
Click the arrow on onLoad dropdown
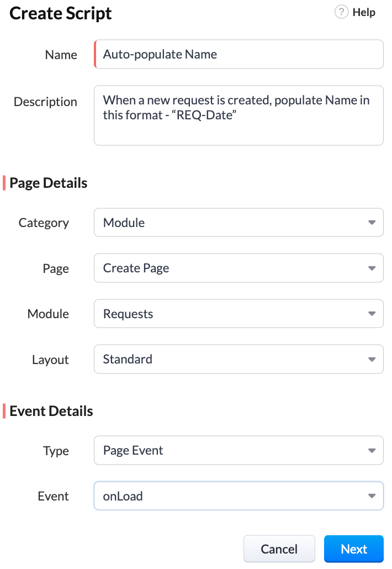tap(372, 496)
